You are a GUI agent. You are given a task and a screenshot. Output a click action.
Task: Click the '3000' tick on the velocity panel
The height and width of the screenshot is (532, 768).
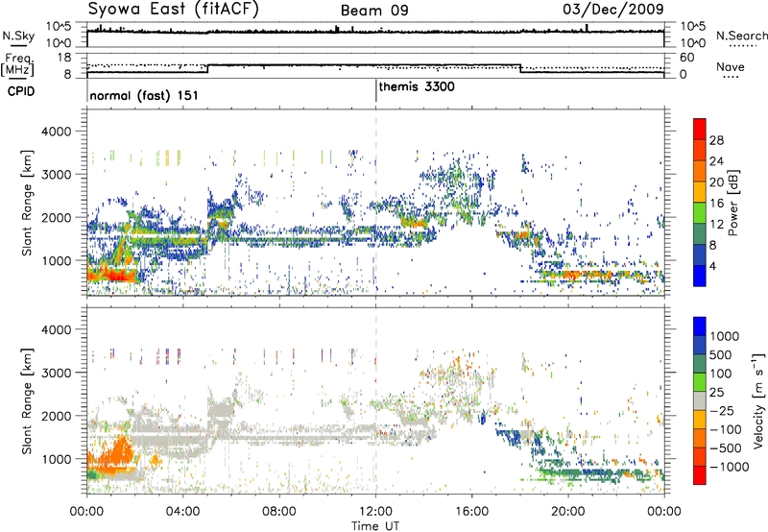click(x=56, y=373)
